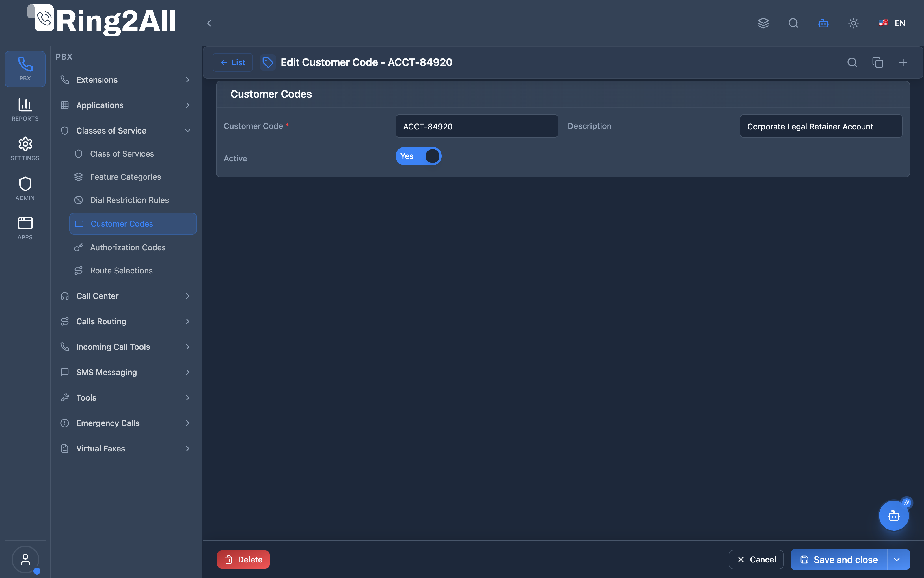Expand the Extensions menu
This screenshot has height=578, width=924.
125,80
